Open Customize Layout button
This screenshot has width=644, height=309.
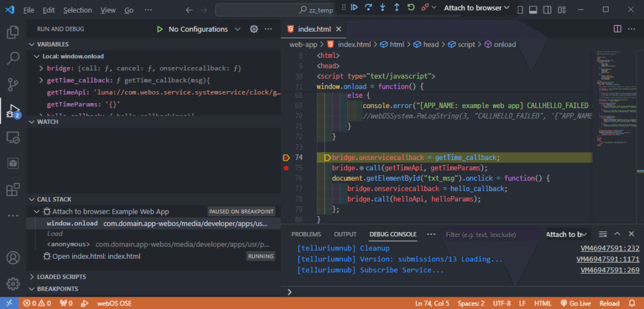(560, 9)
